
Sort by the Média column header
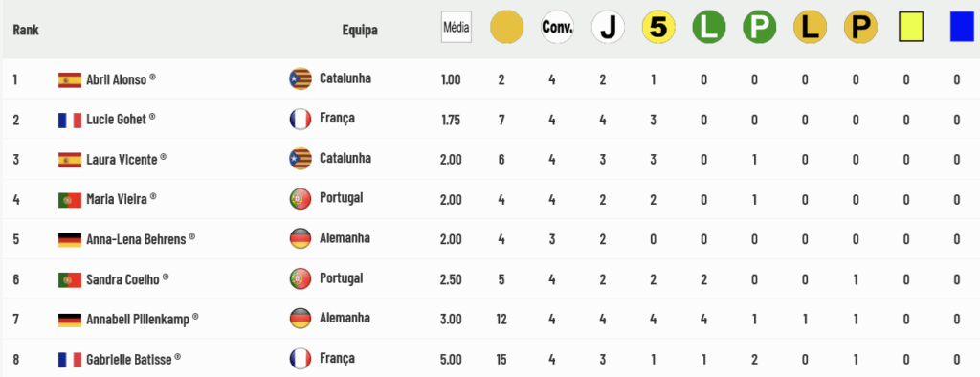click(457, 28)
